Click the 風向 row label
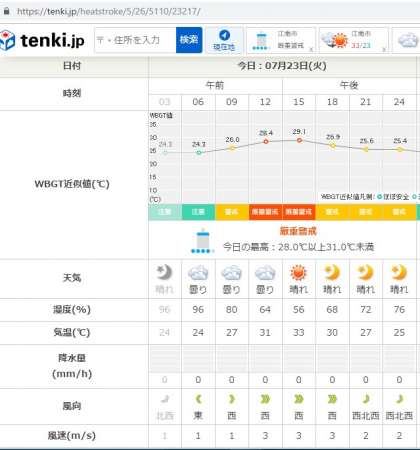 click(72, 406)
